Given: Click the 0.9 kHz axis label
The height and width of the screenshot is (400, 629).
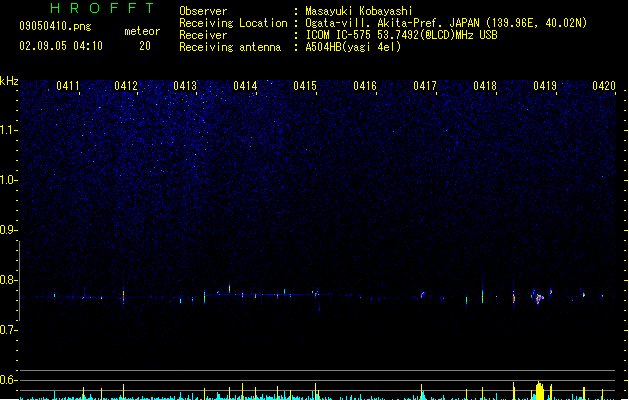Looking at the screenshot, I should coord(8,230).
